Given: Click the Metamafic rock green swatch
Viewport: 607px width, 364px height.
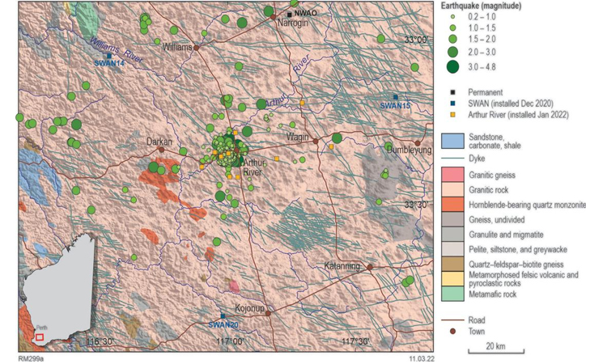Looking at the screenshot, I should pos(452,293).
